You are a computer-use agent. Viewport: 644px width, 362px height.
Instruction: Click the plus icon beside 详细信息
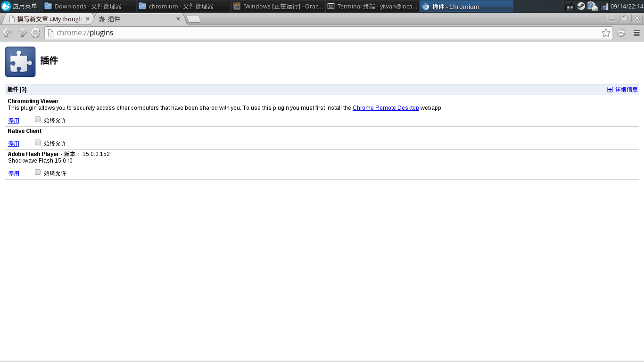tap(610, 90)
